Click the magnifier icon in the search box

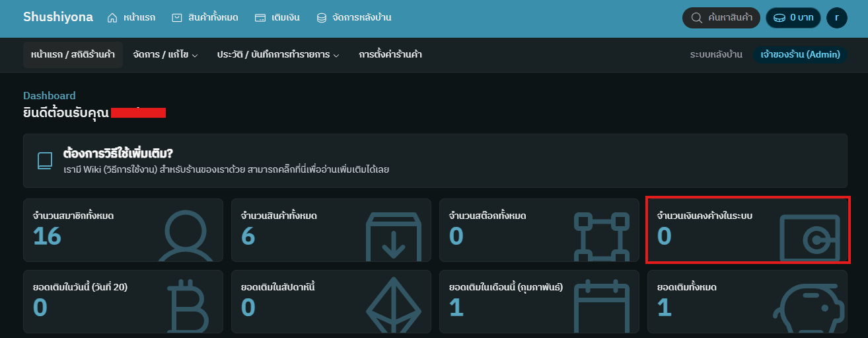696,18
